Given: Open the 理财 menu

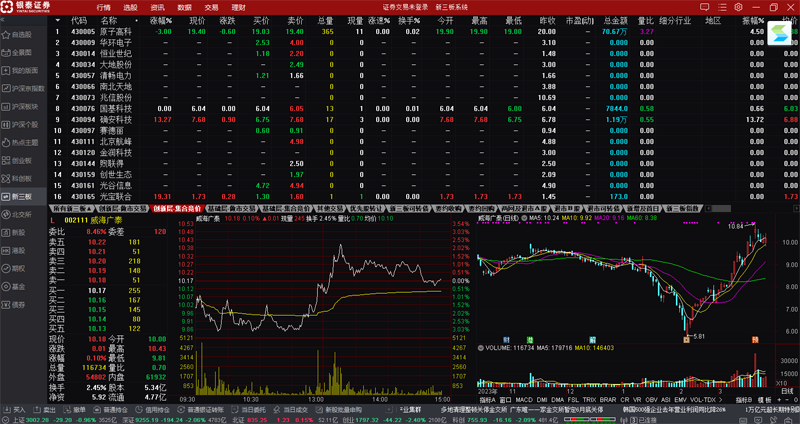Looking at the screenshot, I should click(238, 8).
